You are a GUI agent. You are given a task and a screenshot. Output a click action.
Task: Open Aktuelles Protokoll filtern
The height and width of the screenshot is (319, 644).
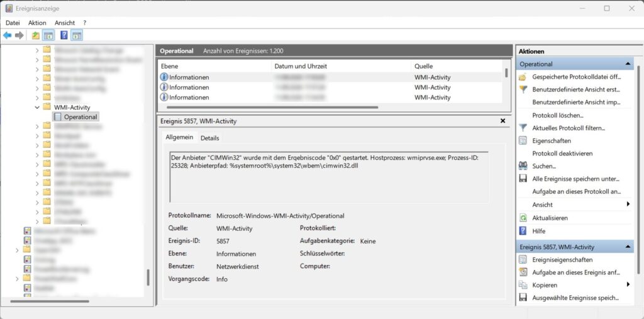pos(569,128)
